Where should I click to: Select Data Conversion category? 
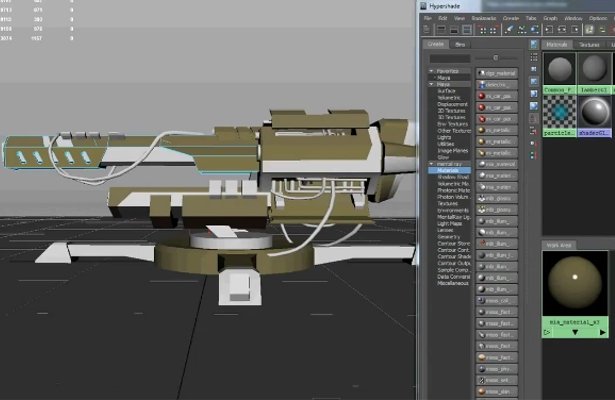click(453, 276)
